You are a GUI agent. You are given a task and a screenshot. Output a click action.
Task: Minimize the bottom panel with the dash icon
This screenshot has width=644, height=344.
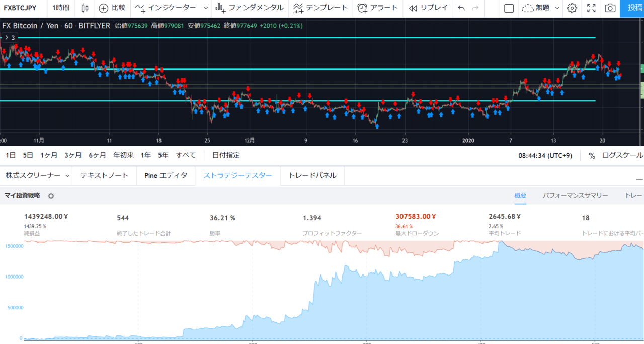[639, 179]
